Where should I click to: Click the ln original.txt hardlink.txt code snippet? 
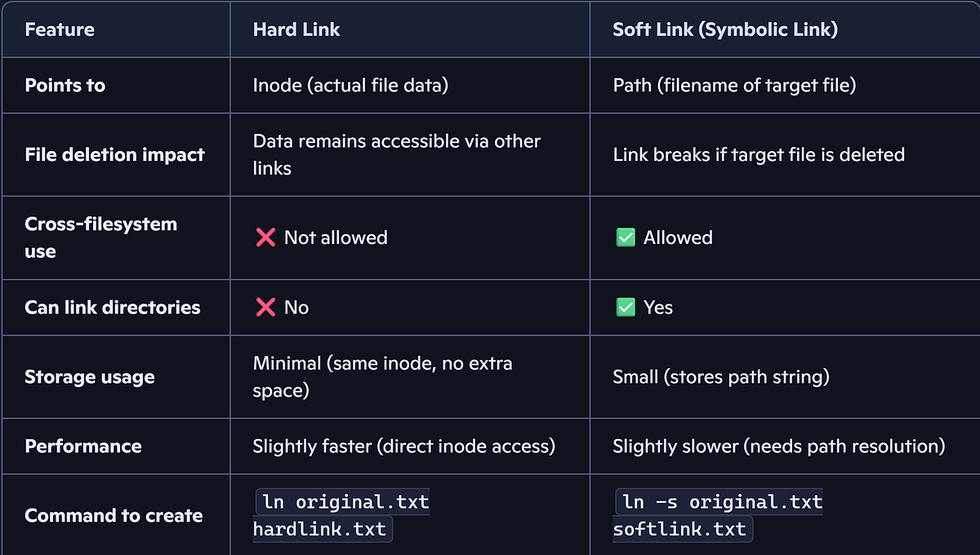coord(341,515)
